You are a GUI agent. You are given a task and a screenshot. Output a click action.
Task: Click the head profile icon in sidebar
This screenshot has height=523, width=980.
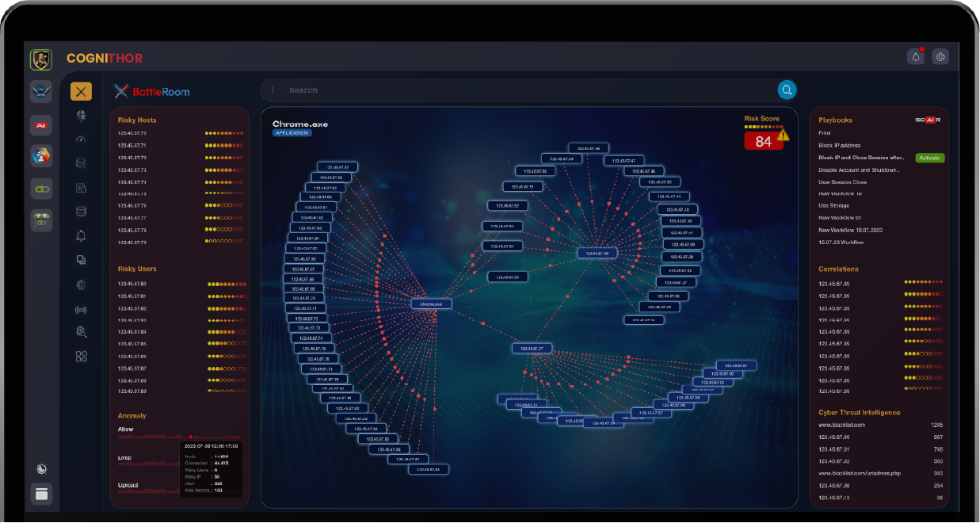pyautogui.click(x=81, y=116)
